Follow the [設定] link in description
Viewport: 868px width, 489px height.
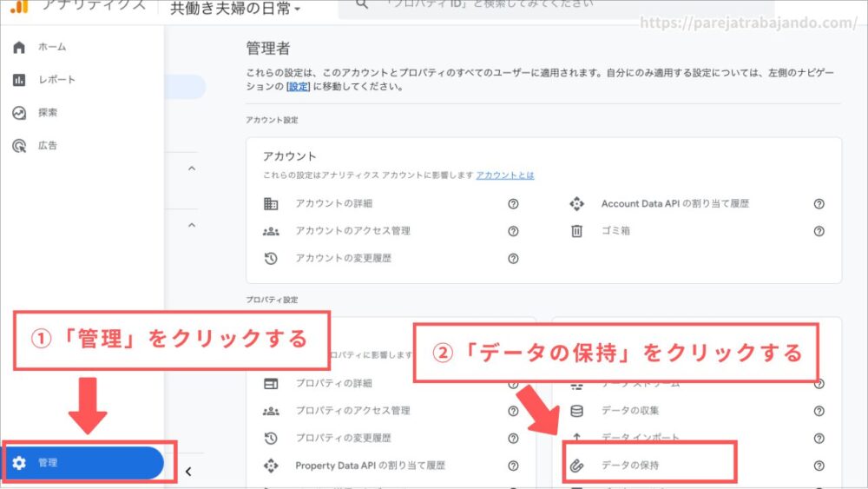click(298, 86)
